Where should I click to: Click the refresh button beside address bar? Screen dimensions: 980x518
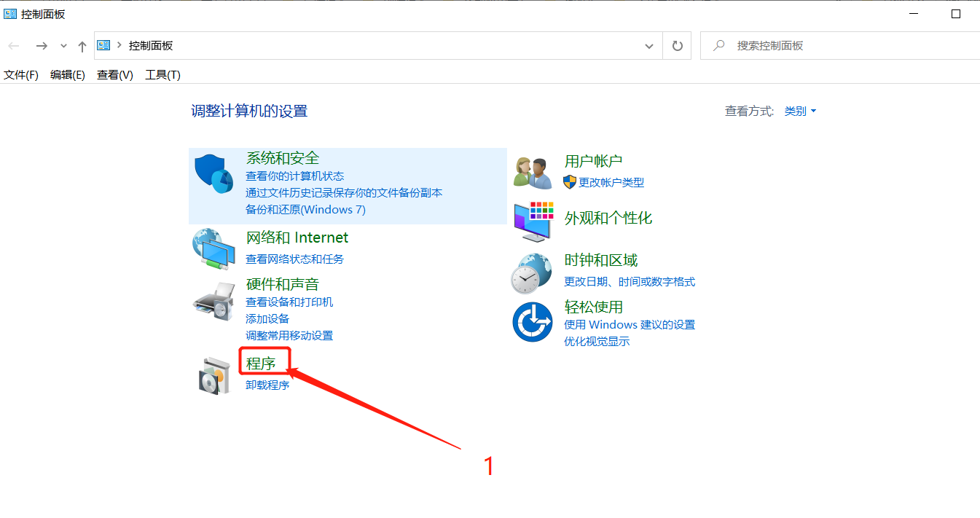click(677, 46)
